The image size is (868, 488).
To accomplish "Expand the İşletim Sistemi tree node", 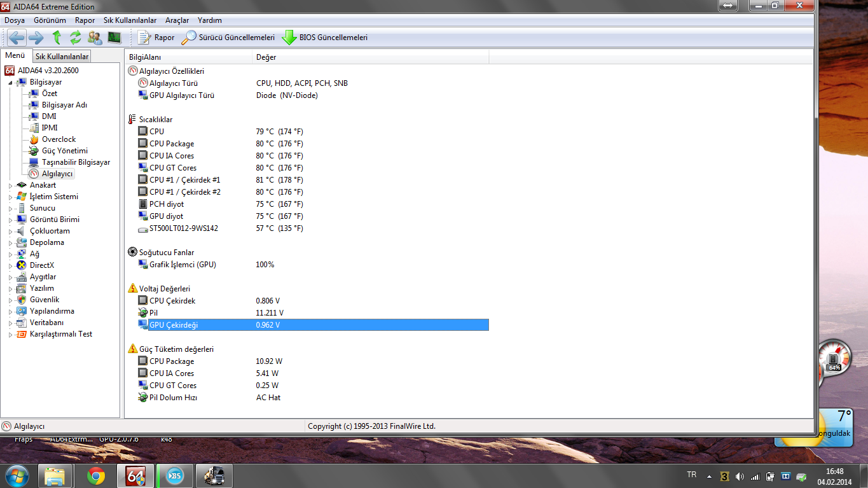I will click(11, 197).
